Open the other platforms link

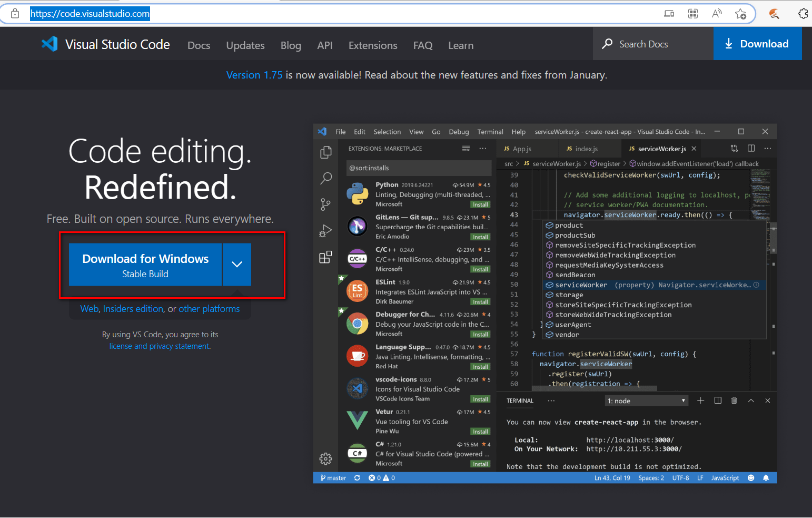(209, 309)
